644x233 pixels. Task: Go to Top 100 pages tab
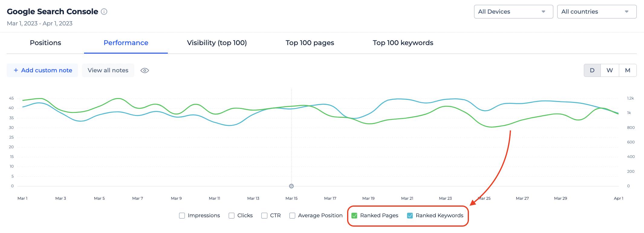point(310,43)
